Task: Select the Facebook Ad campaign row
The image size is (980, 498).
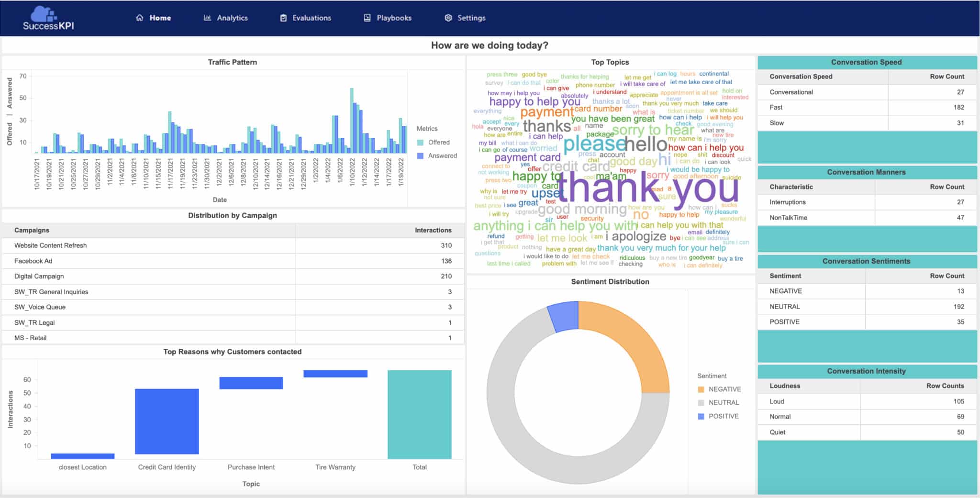Action: 144,261
